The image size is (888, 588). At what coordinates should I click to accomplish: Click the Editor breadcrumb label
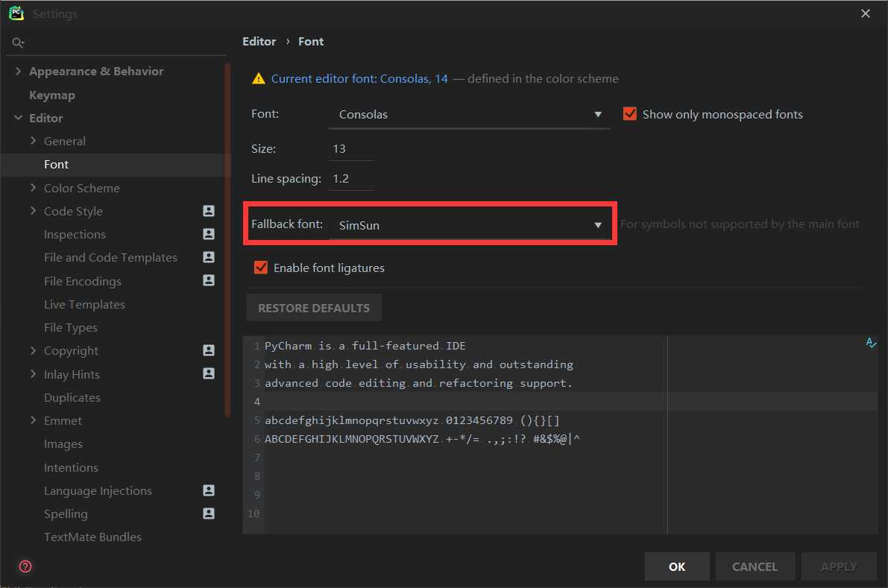[x=259, y=41]
